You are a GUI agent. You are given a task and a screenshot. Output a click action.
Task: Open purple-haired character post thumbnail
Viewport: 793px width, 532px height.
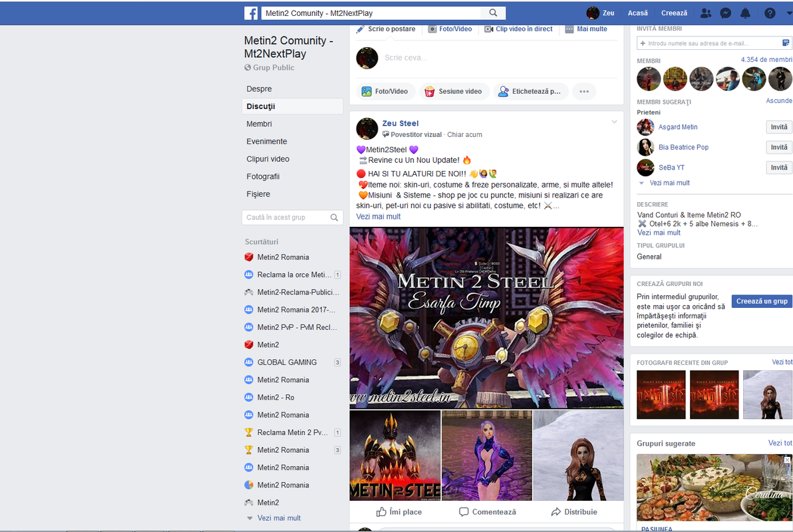tap(486, 455)
